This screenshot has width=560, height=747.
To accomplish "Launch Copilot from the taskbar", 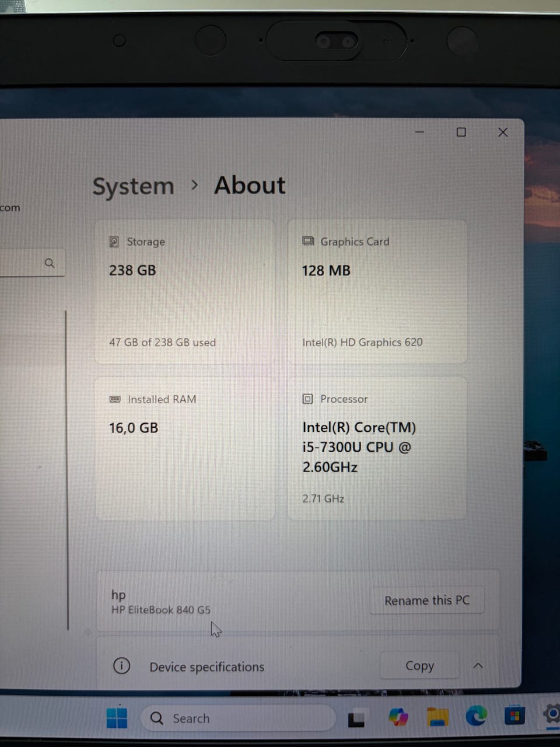I will [398, 717].
